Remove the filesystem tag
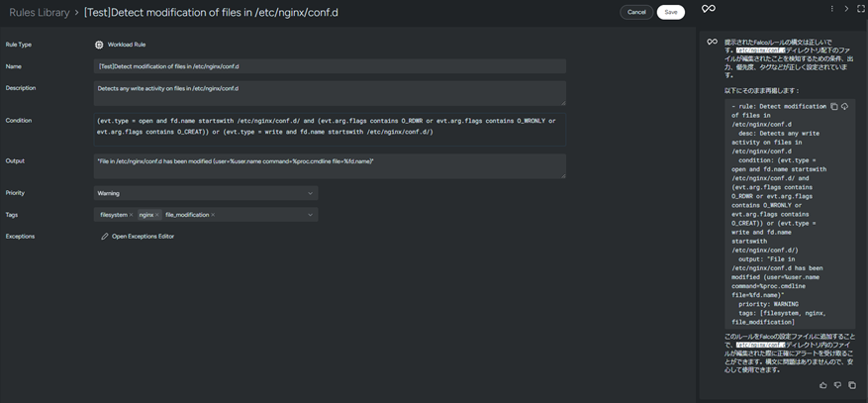 [x=131, y=215]
